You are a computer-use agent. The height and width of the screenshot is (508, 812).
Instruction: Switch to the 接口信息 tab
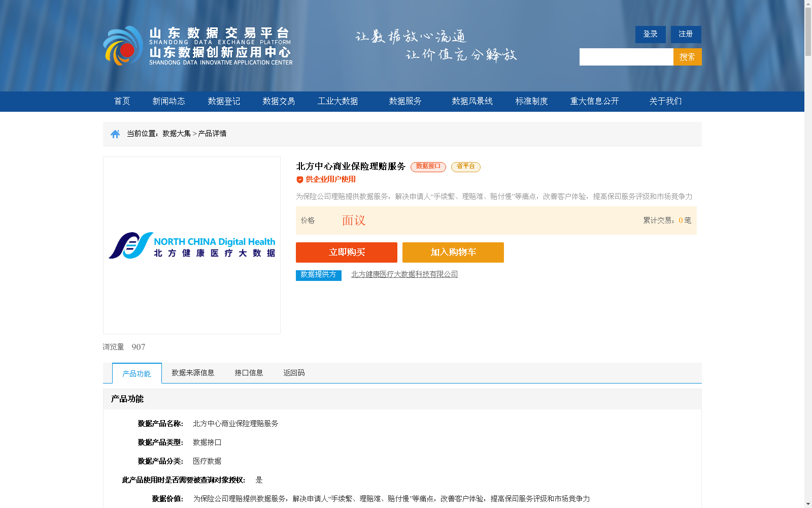249,373
